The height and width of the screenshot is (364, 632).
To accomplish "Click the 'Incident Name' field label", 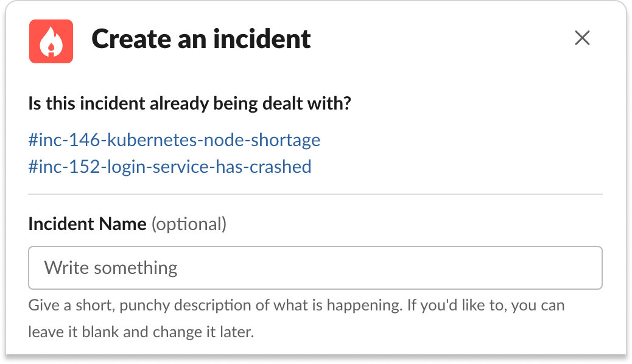I will [x=88, y=224].
